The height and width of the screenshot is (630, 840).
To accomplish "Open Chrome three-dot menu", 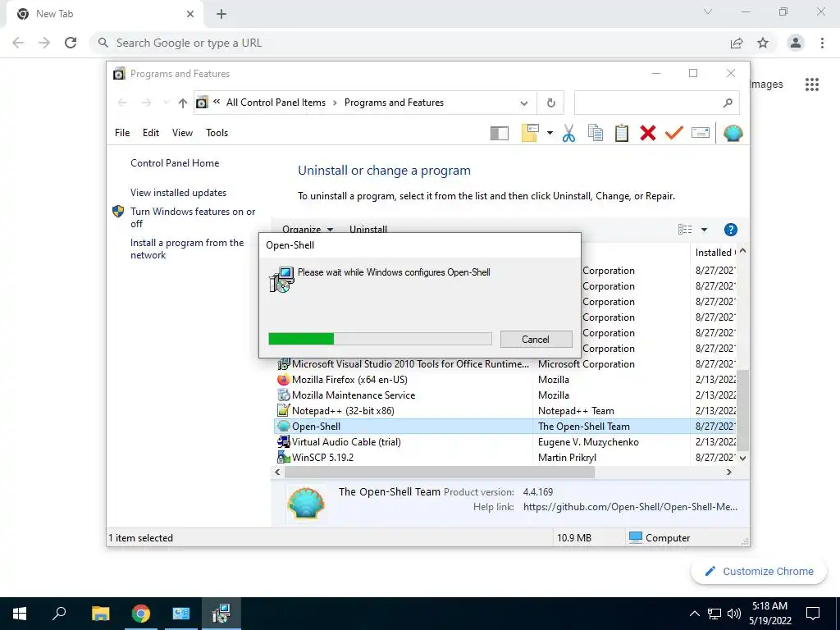I will click(822, 43).
